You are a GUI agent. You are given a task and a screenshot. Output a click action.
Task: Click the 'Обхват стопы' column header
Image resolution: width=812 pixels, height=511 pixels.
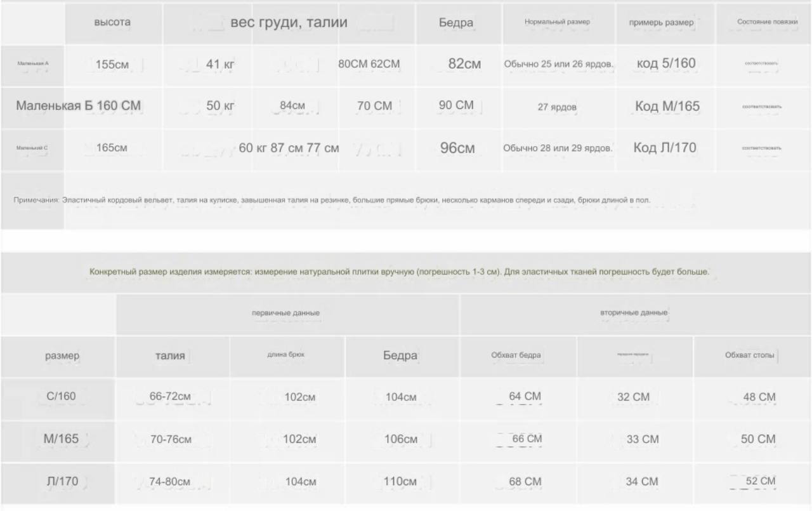coord(750,355)
